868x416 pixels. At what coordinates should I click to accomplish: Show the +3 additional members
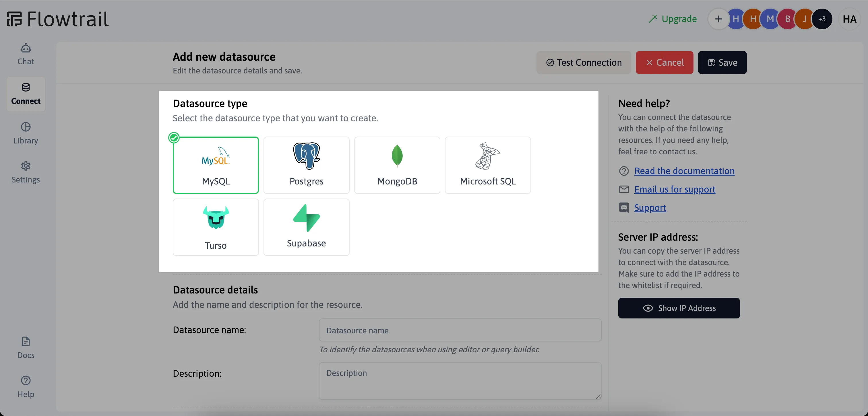point(822,19)
